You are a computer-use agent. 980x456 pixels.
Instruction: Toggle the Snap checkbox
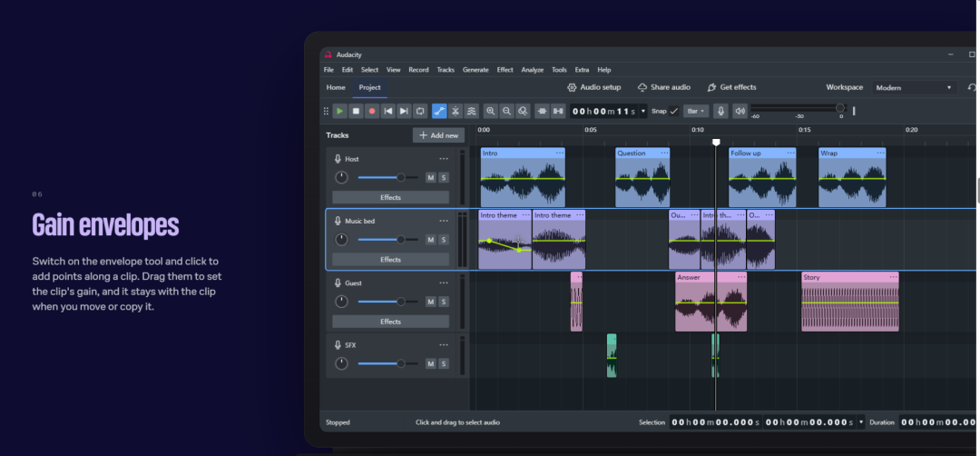pos(673,111)
